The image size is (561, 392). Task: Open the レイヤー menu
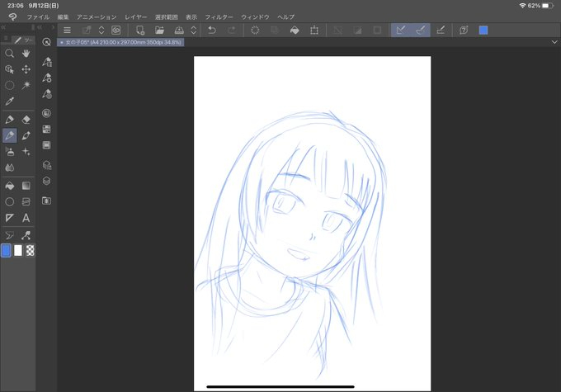tap(136, 17)
